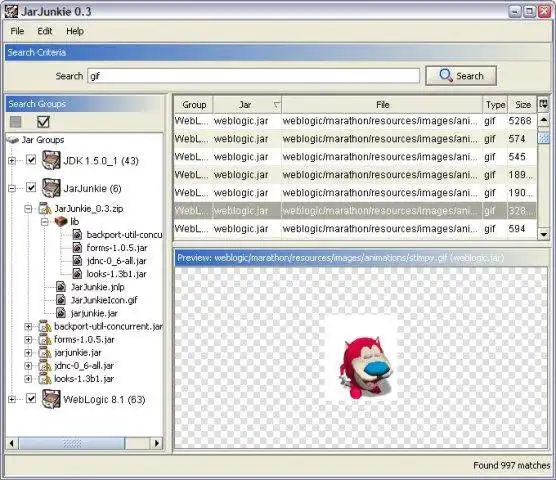Sort results by the File column header
556x480 pixels.
pos(382,105)
